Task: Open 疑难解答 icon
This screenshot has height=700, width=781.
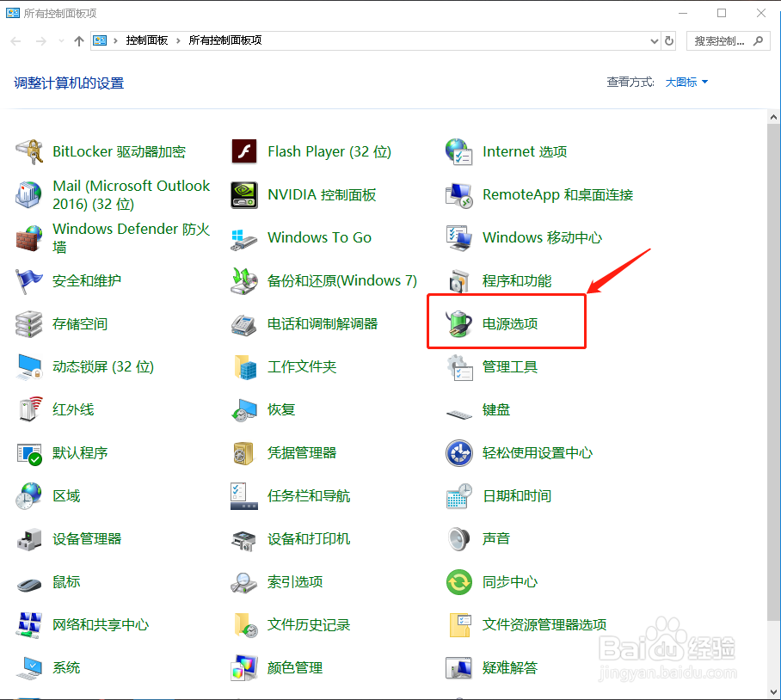Action: 458,669
